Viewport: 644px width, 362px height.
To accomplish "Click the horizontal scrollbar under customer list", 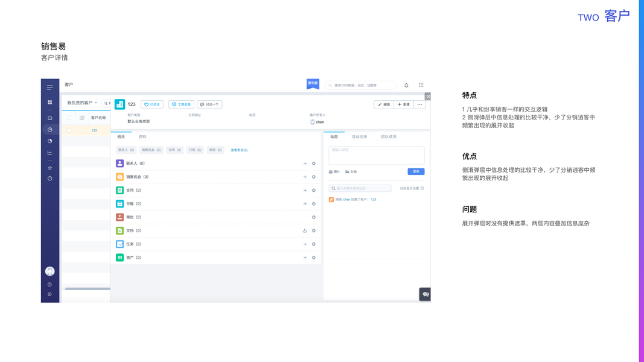I will (87, 289).
